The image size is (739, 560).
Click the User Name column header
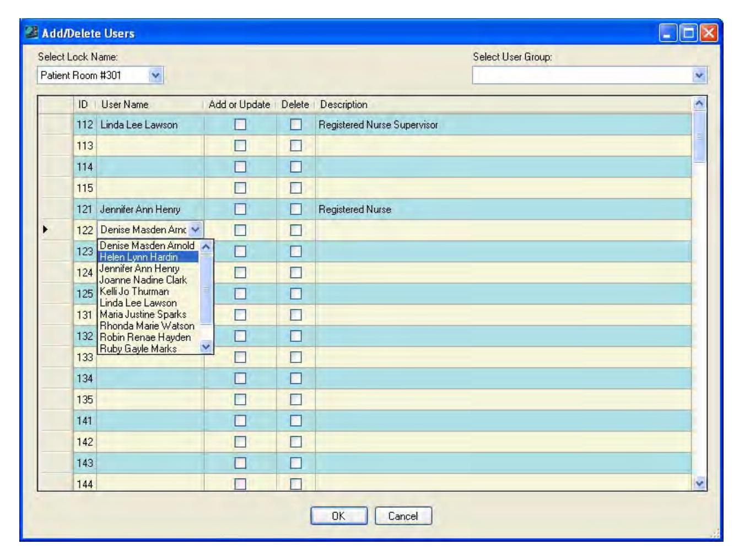[150, 105]
